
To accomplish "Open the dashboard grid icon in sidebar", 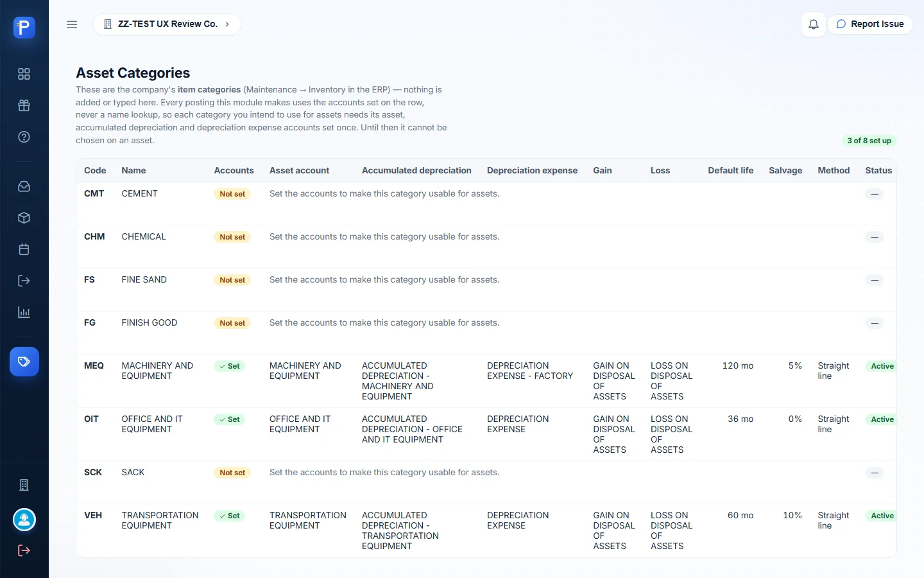I will [x=24, y=74].
